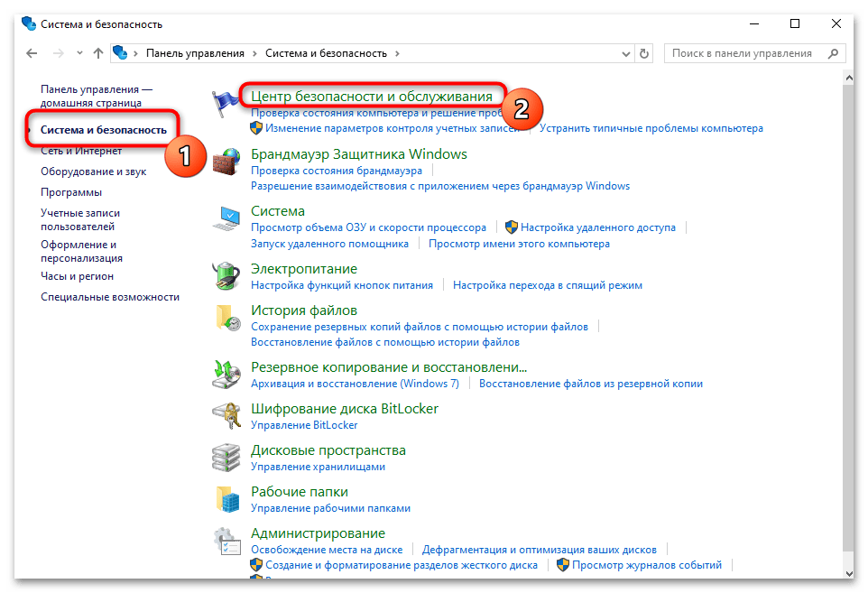The width and height of the screenshot is (868, 593).
Task: Click the Резервное копирование drive icon
Action: pos(226,375)
